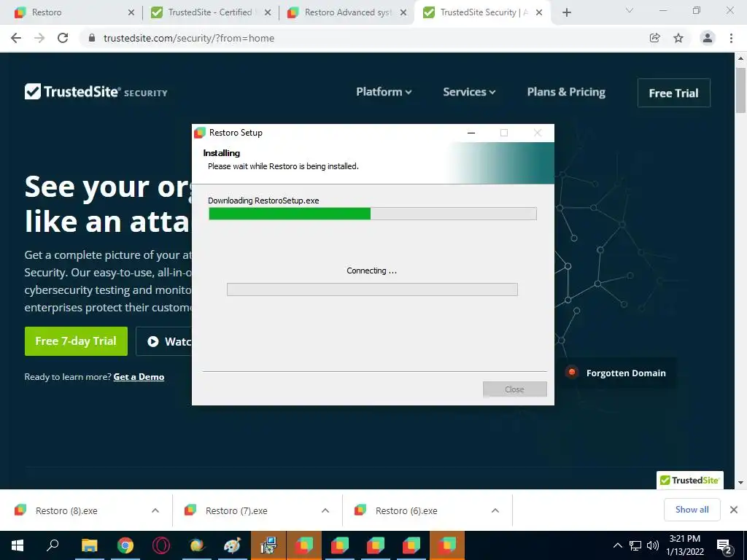Switch to Restoro Advanced system tab
Viewport: 747px width, 560px height.
pos(347,12)
